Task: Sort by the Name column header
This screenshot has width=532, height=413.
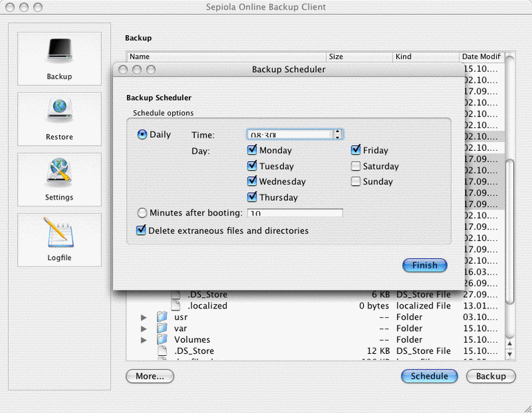Action: [227, 56]
